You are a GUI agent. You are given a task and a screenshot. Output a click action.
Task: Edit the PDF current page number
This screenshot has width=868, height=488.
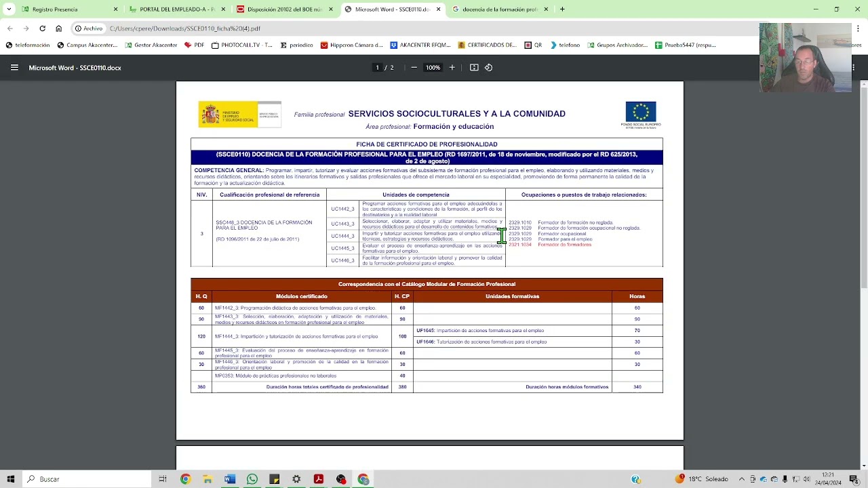[377, 68]
